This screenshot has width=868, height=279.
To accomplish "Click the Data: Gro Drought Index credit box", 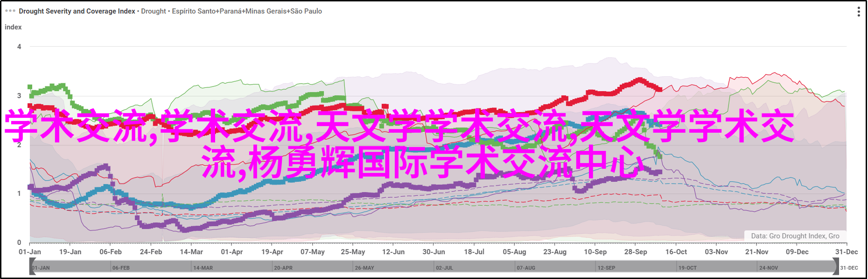I will [795, 236].
